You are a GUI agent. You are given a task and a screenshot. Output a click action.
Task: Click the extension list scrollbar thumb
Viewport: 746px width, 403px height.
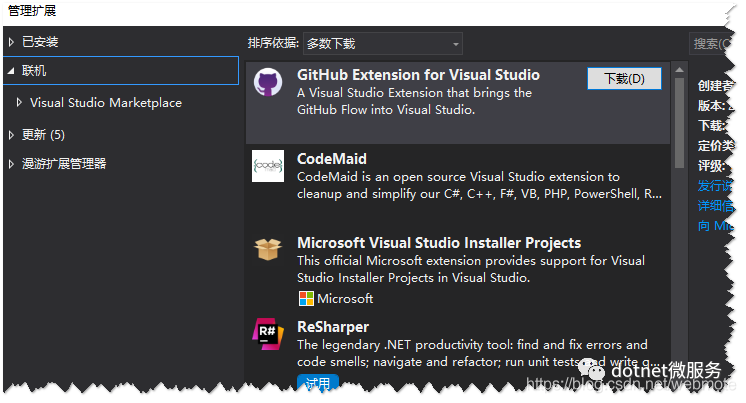[x=679, y=123]
